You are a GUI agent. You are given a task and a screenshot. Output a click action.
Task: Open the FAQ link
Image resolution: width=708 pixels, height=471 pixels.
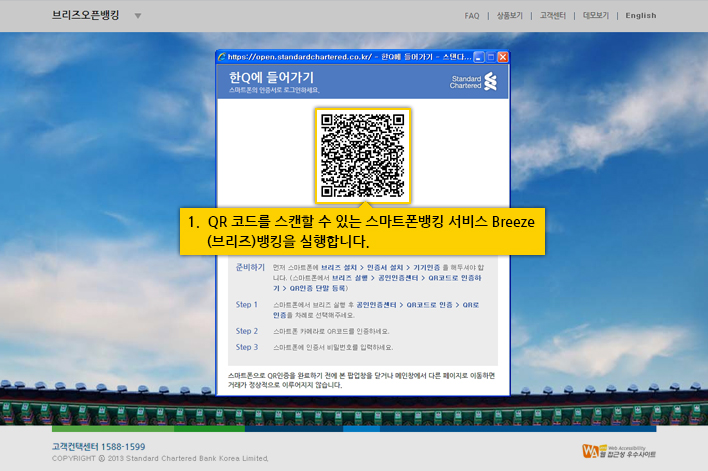coord(471,16)
